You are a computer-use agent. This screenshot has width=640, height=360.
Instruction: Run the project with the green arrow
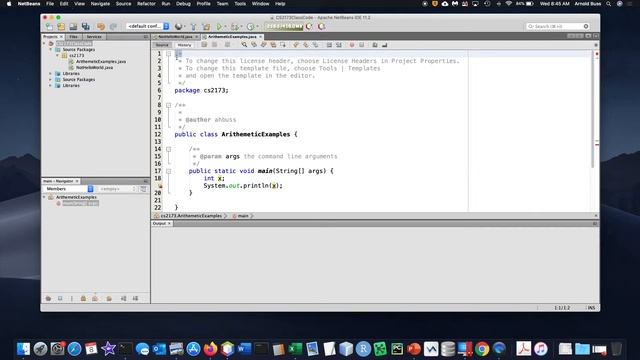[219, 27]
